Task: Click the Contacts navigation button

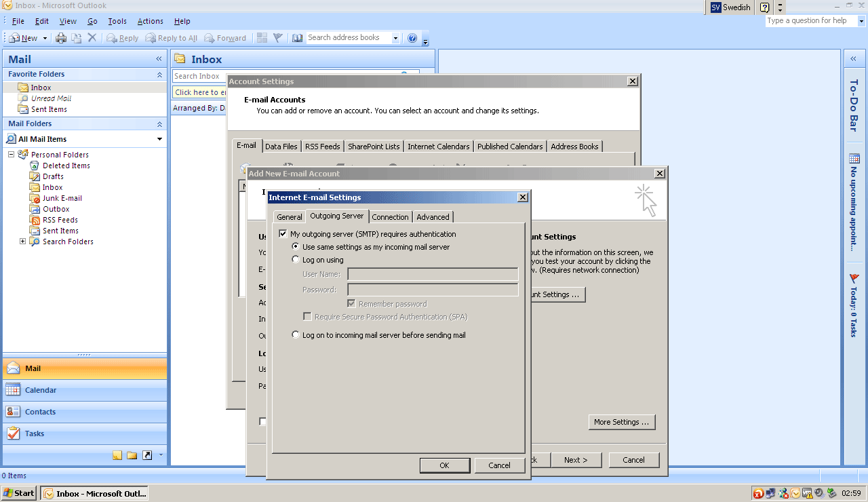Action: coord(85,412)
